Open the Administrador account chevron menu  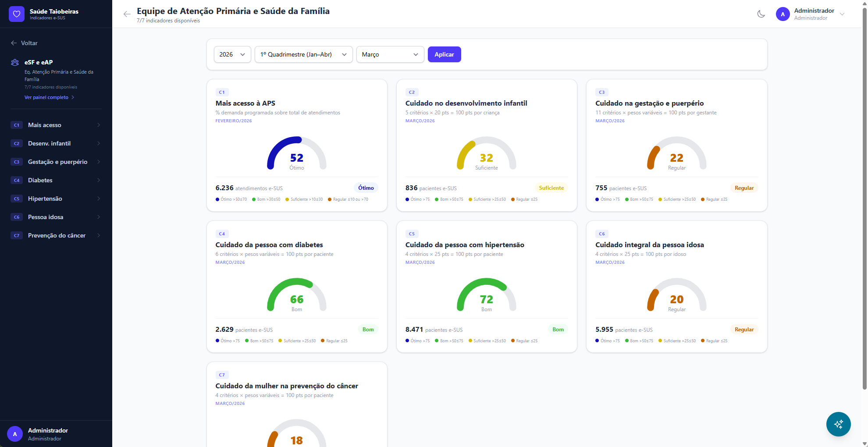pos(843,14)
